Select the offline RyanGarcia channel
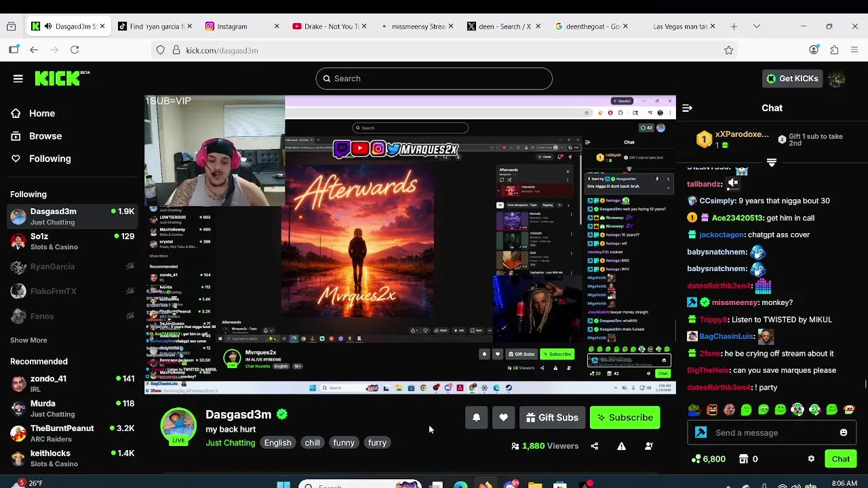The image size is (868, 488). pyautogui.click(x=73, y=266)
